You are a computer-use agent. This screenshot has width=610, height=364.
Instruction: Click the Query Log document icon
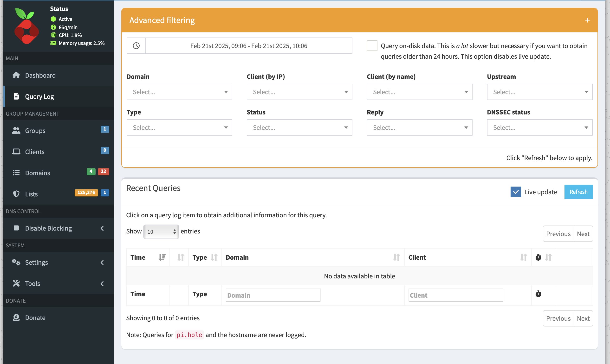16,96
